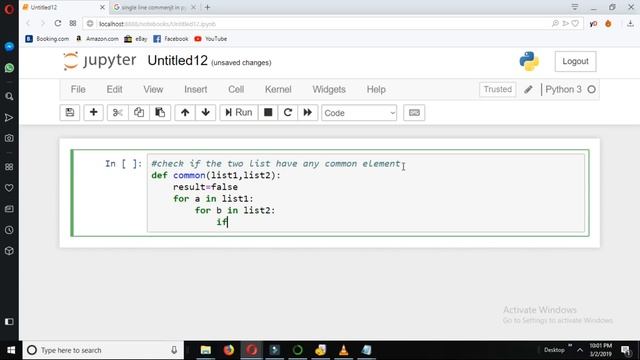Move selected cell down arrow
640x360 pixels.
click(206, 113)
